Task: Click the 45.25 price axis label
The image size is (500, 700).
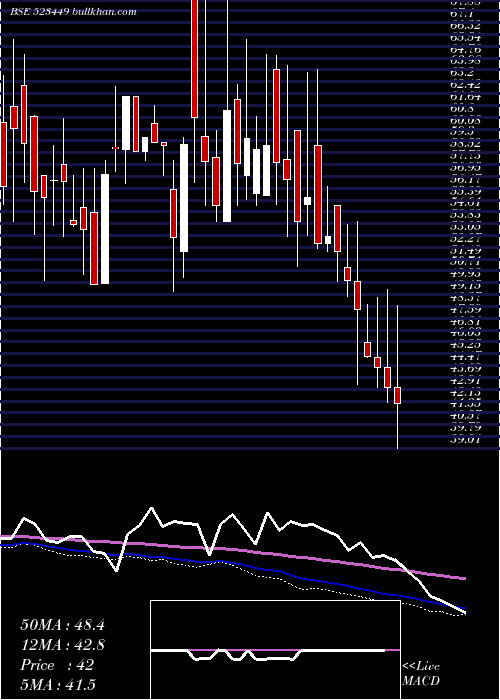Action: click(x=465, y=345)
